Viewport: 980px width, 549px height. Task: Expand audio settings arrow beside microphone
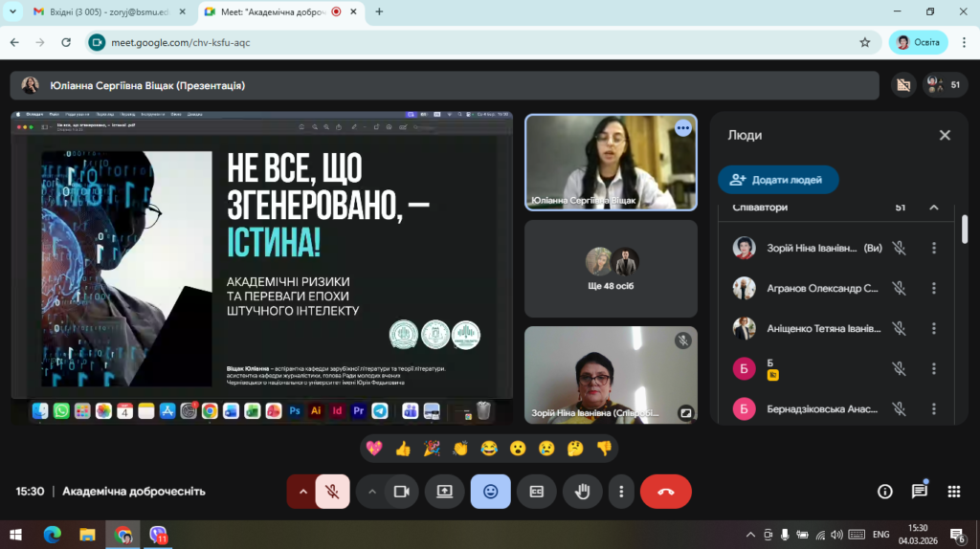tap(303, 492)
